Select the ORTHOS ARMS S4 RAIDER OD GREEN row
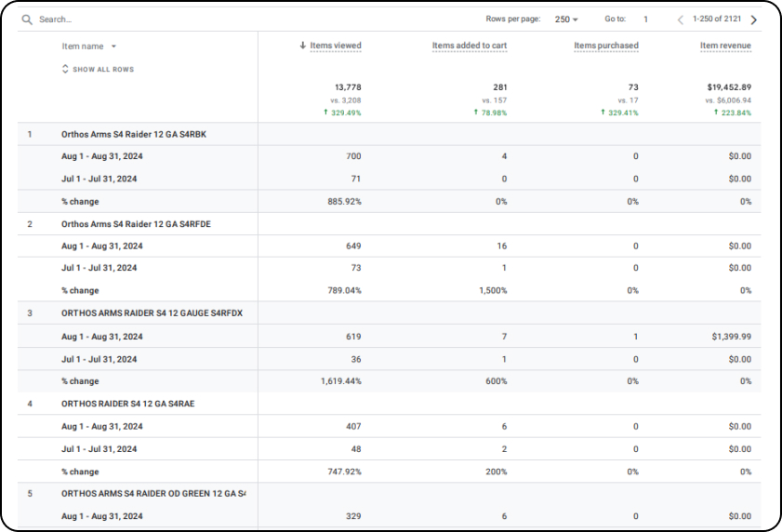This screenshot has width=782, height=532. [389, 494]
